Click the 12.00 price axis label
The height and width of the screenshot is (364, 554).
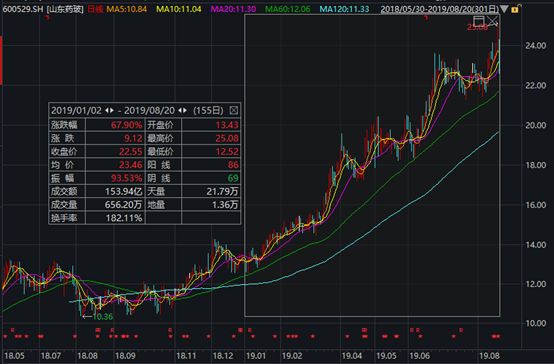tap(536, 284)
